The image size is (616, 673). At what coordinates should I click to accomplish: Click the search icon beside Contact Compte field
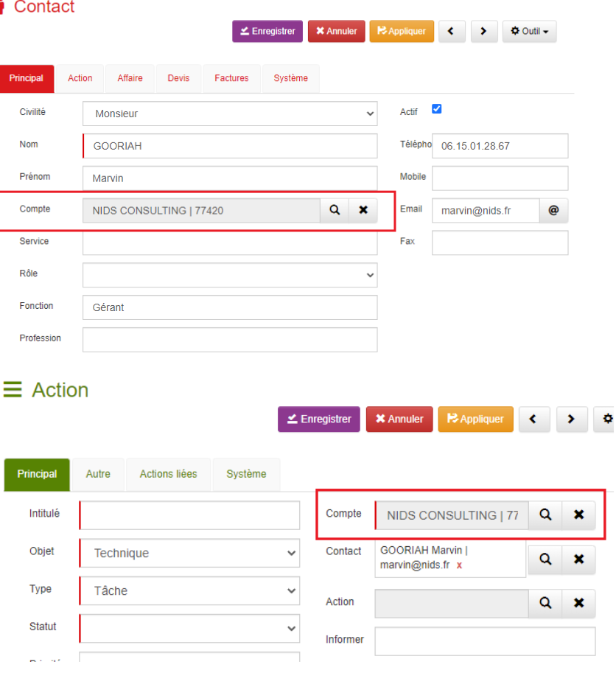(x=335, y=210)
